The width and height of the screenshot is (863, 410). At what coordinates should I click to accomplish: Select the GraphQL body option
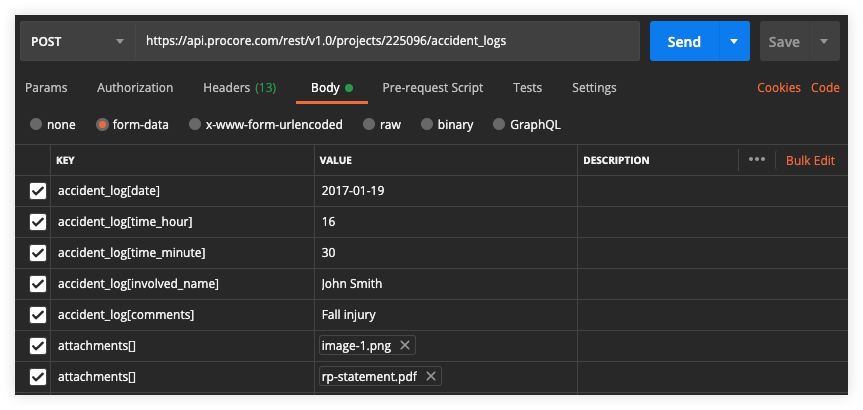tap(527, 125)
